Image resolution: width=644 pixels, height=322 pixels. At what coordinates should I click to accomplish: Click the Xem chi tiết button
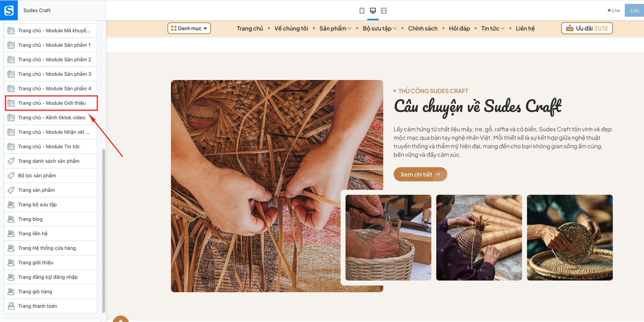click(420, 174)
